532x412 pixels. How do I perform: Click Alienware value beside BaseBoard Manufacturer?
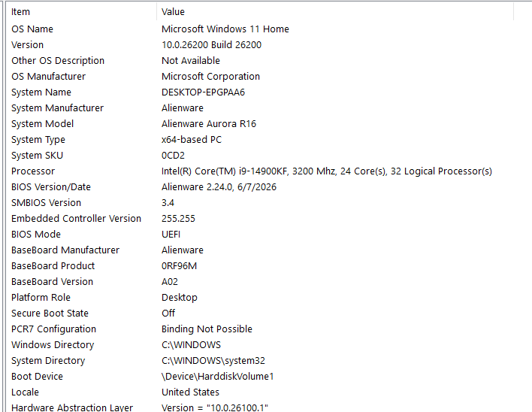(x=183, y=250)
